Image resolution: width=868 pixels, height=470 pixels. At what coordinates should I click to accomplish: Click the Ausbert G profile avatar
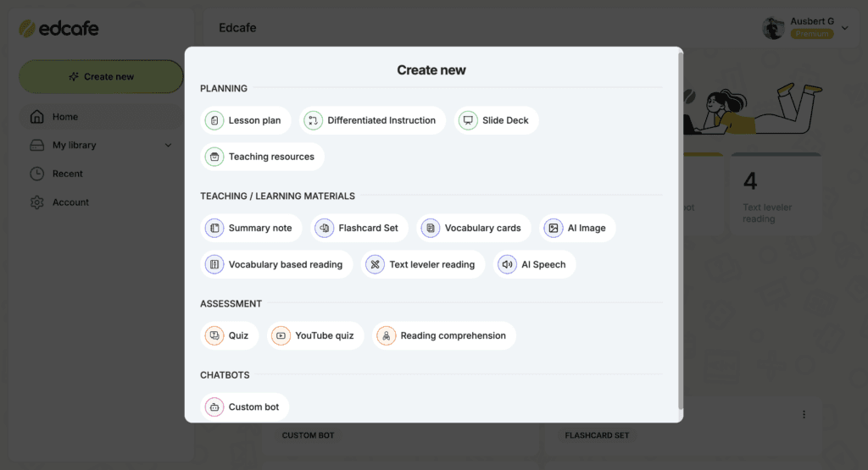pyautogui.click(x=773, y=28)
